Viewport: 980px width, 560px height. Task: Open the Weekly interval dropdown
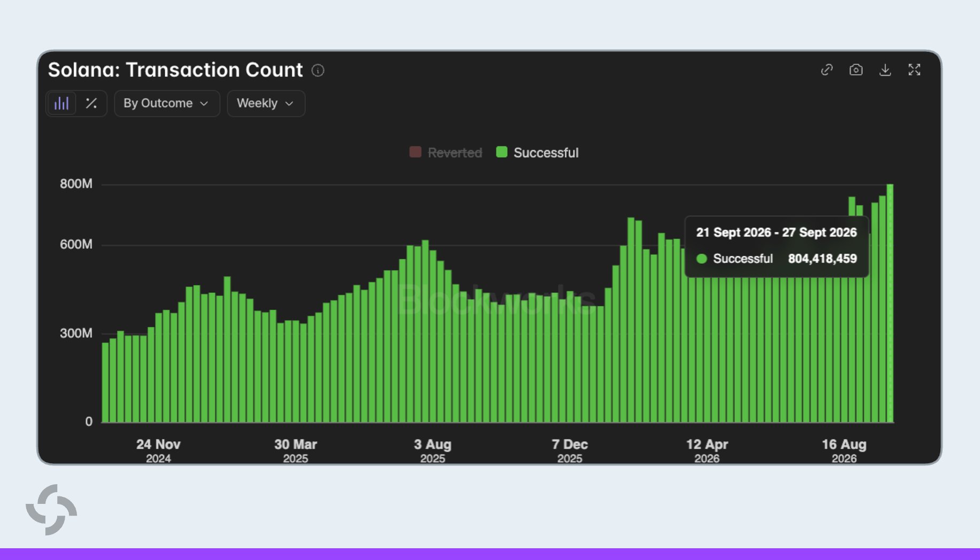tap(266, 103)
